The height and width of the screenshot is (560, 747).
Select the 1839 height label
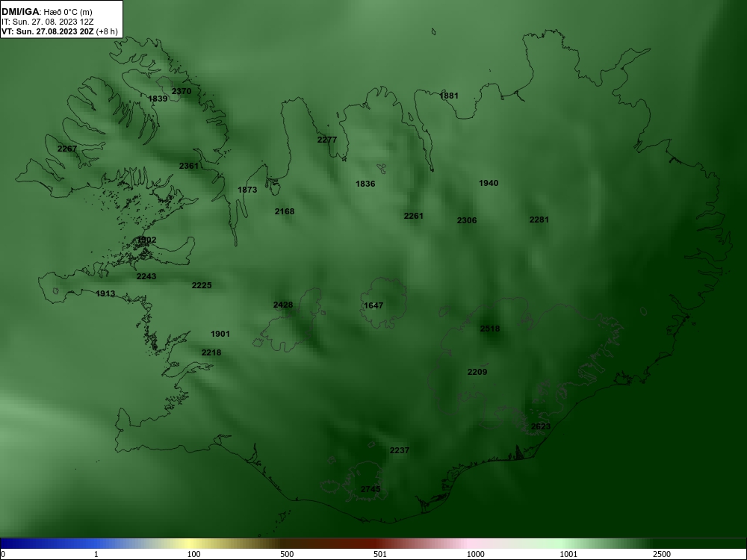tap(158, 99)
